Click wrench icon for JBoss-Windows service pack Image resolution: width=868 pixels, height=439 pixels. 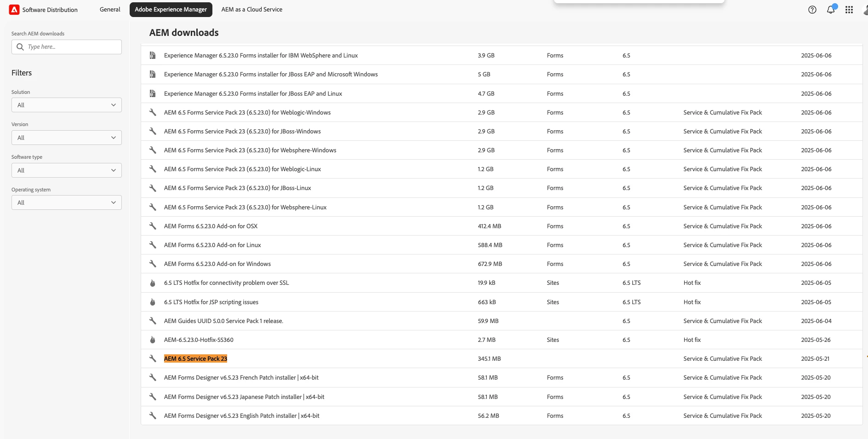coord(153,131)
